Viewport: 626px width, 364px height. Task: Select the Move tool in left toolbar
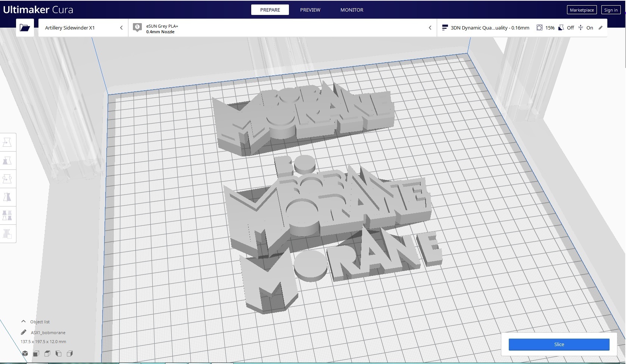click(x=7, y=142)
